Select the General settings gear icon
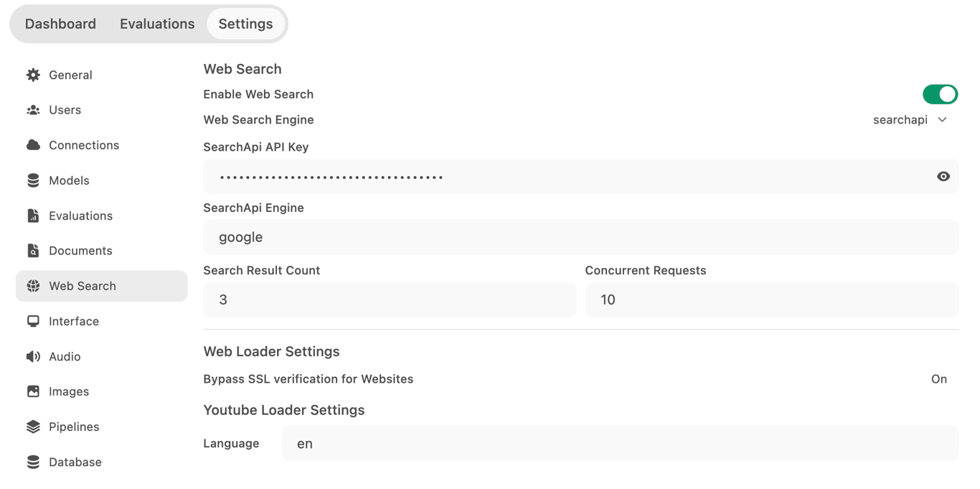The image size is (980, 489). (33, 75)
